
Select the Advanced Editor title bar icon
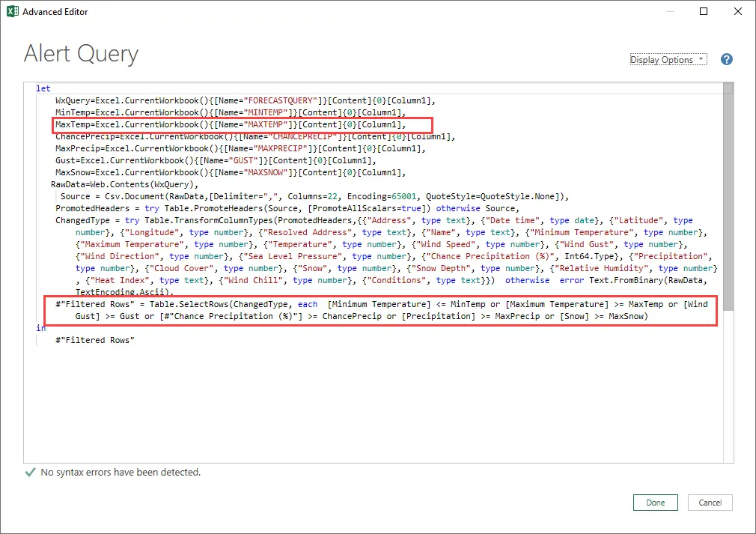click(x=10, y=11)
